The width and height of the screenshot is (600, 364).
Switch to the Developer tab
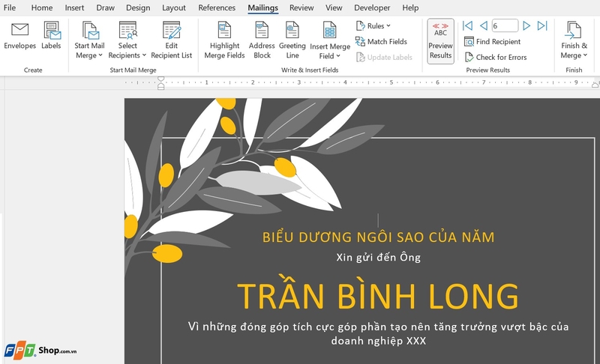coord(372,7)
